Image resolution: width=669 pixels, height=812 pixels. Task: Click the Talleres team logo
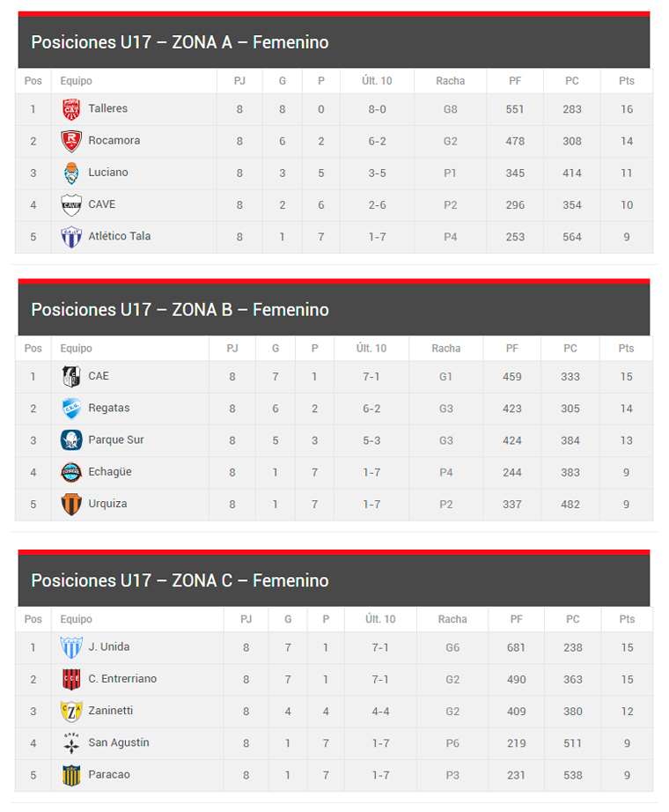point(71,109)
